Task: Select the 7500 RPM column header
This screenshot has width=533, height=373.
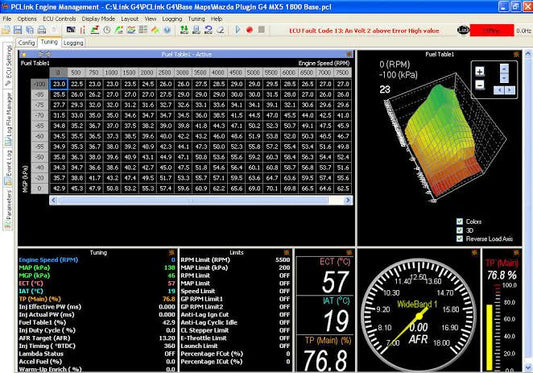Action: 343,72
